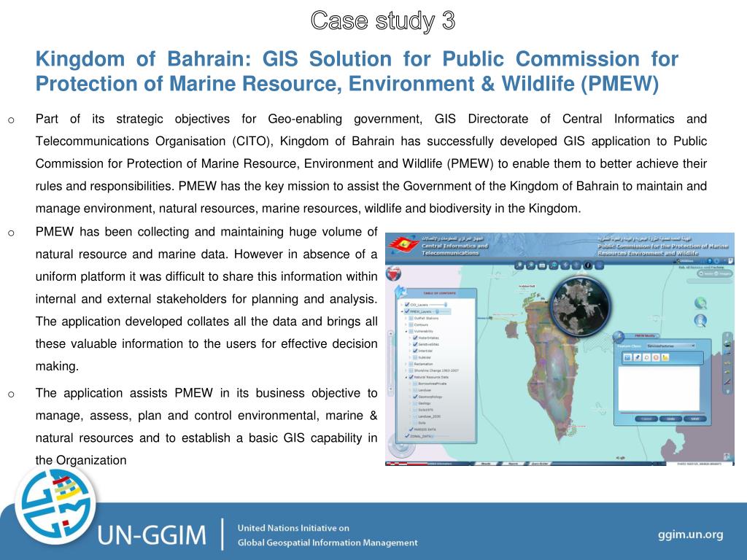Click the vertical map zoom slider
Viewport: 747px width, 560px height.
(x=391, y=362)
